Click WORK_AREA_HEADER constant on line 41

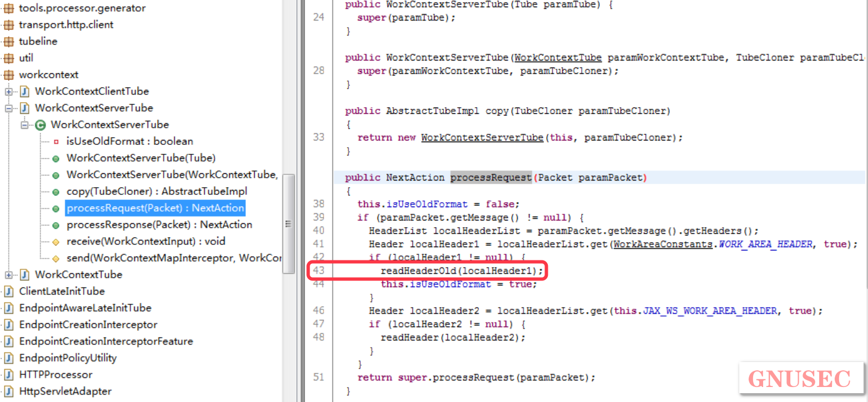(x=766, y=244)
